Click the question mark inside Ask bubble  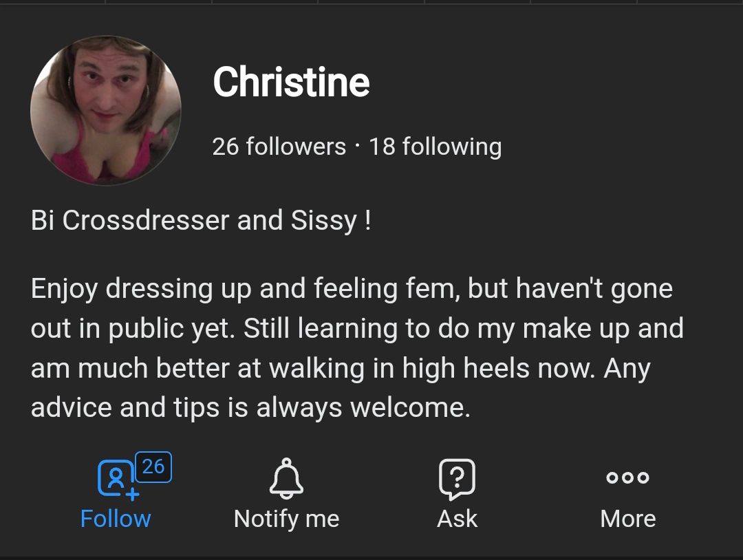click(457, 477)
